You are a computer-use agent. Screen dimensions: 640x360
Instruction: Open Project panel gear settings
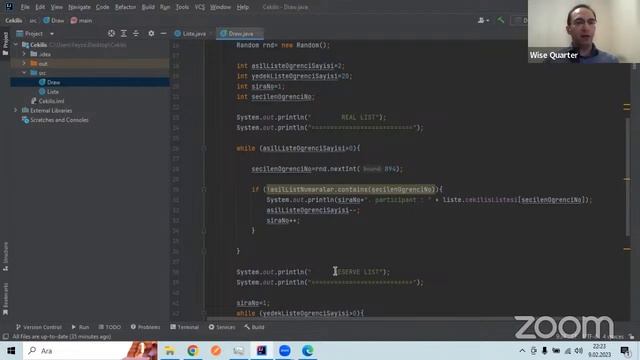pyautogui.click(x=151, y=33)
